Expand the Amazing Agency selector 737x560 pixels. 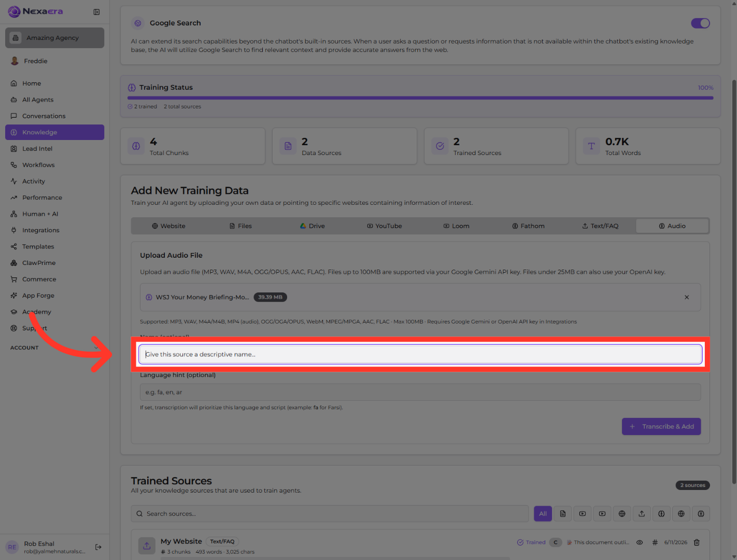[x=54, y=38]
